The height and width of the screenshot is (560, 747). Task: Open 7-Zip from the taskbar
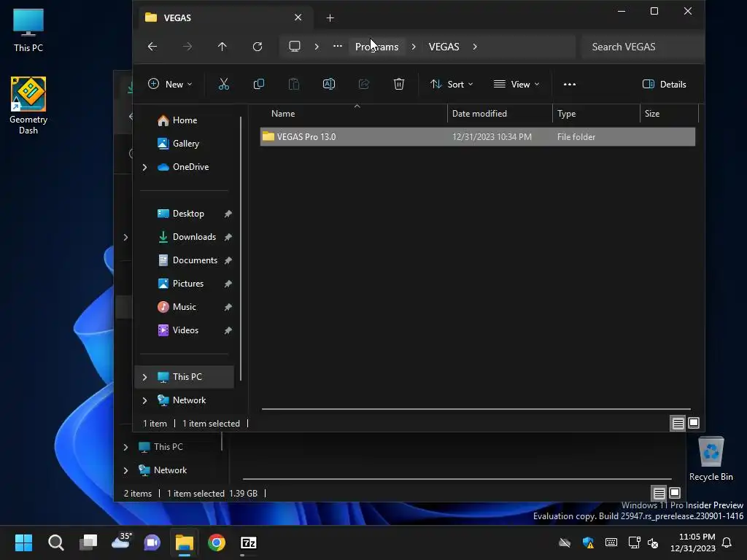[x=249, y=542]
